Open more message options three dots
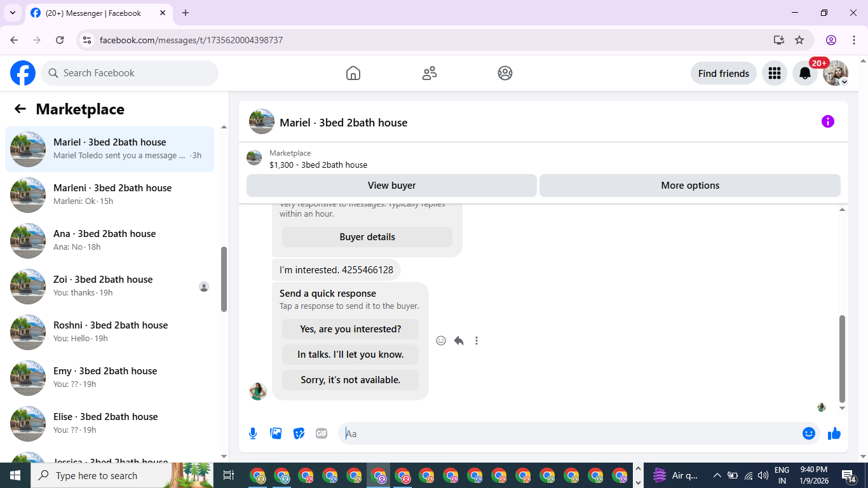 (477, 341)
